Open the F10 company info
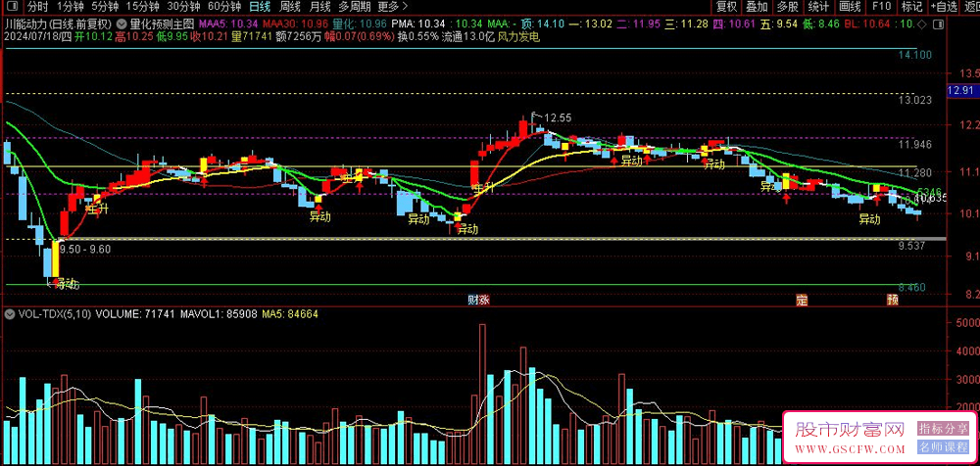 tap(881, 7)
